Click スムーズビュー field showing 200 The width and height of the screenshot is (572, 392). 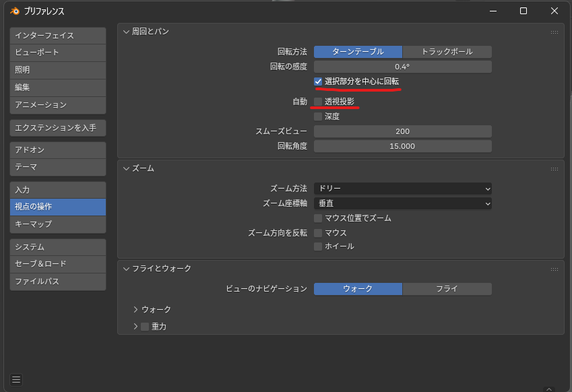click(x=403, y=131)
